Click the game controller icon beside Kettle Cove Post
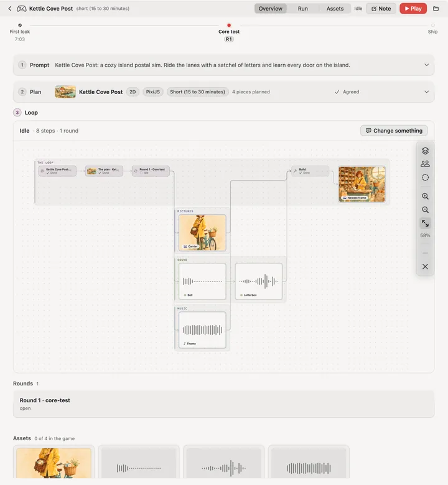 pyautogui.click(x=21, y=9)
